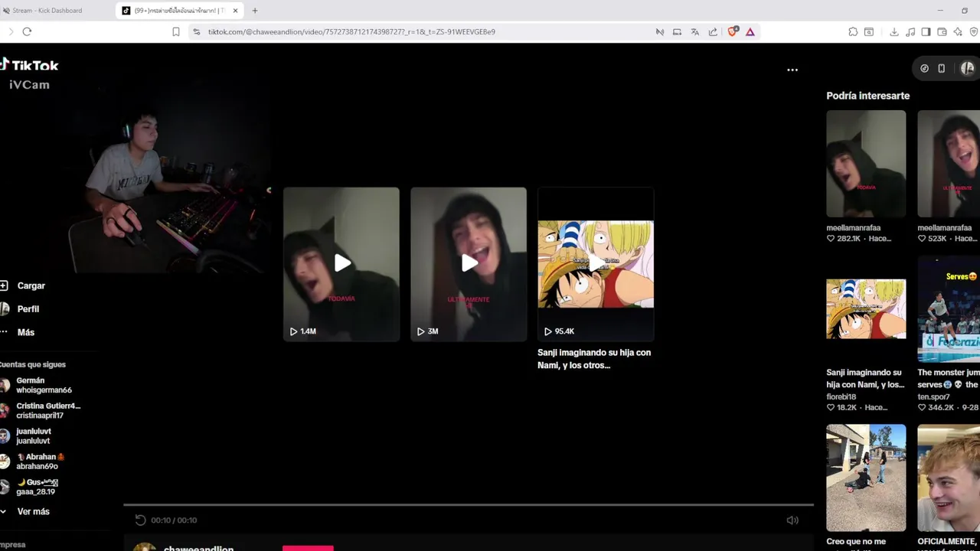The height and width of the screenshot is (551, 980).
Task: Select the (99+) TikTok video tab
Action: pyautogui.click(x=180, y=11)
